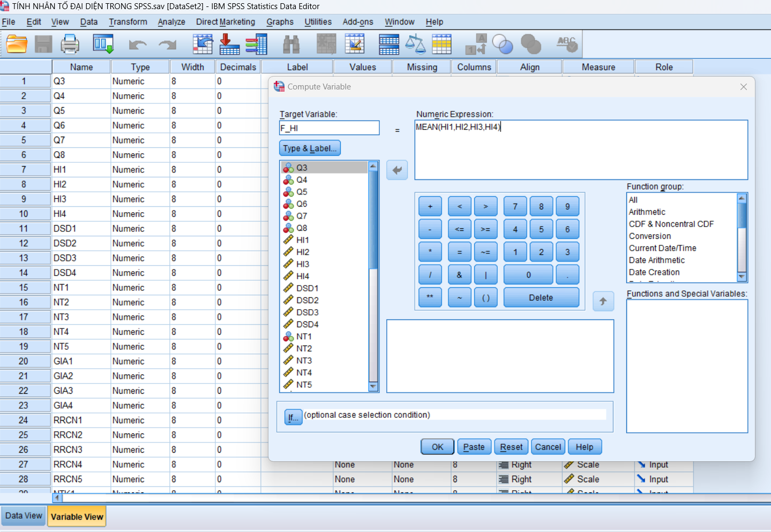Click the Weight Cases scales icon
Viewport: 771px width, 532px height.
click(x=415, y=44)
